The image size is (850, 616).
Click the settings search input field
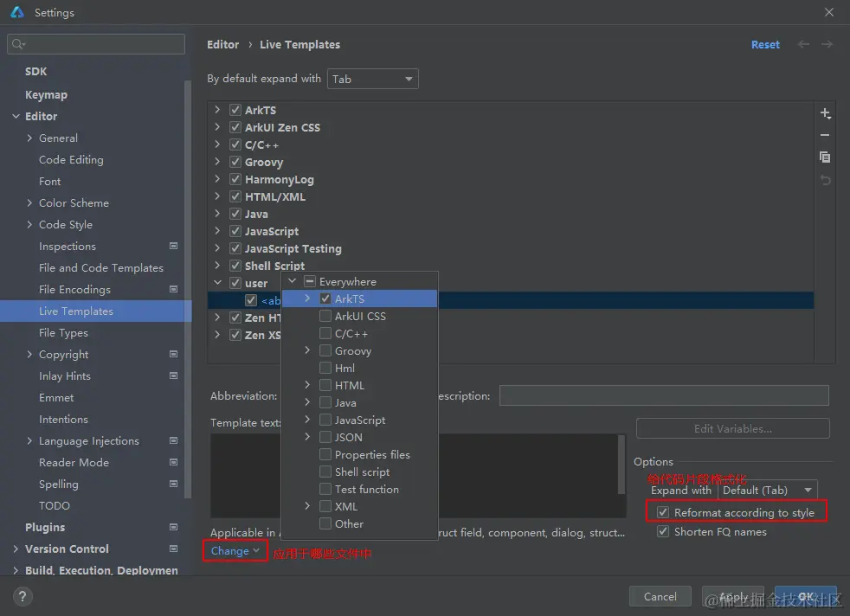[96, 44]
